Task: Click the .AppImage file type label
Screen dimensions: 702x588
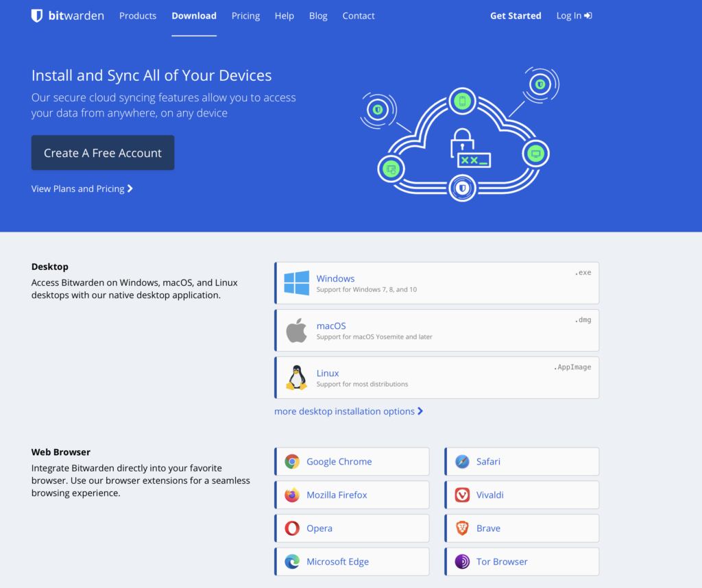Action: point(572,367)
